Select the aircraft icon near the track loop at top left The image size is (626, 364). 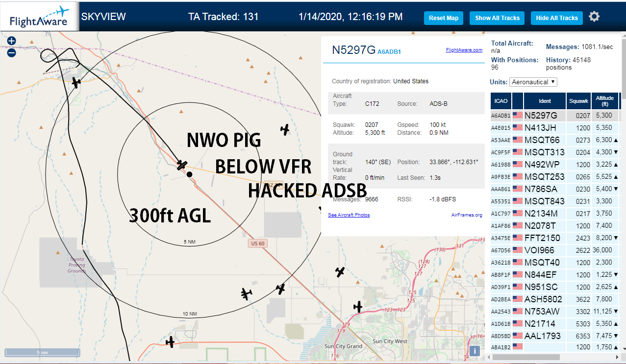(76, 82)
